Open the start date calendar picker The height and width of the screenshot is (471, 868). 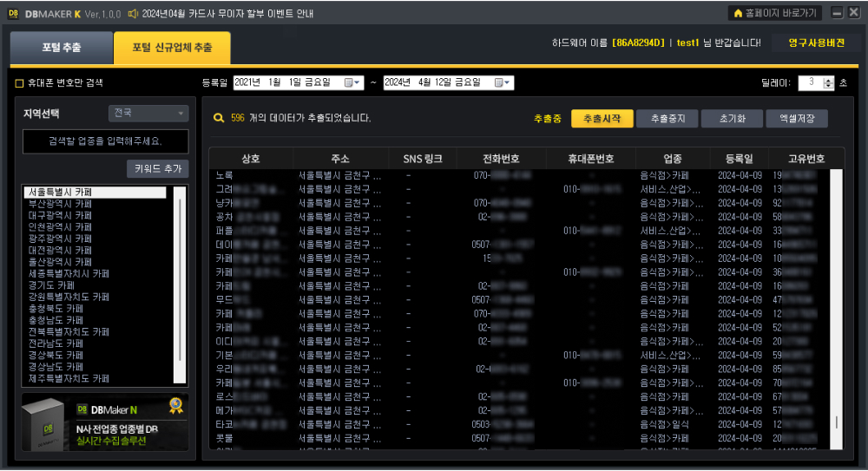352,82
